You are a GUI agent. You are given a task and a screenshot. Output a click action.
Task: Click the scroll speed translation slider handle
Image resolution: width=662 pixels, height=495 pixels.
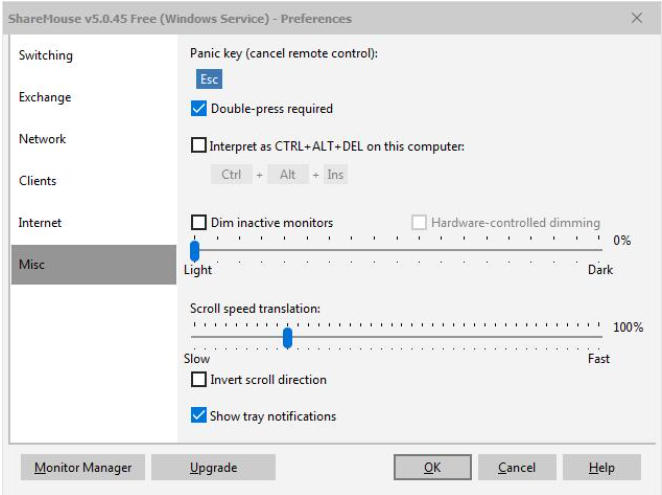[x=287, y=338]
